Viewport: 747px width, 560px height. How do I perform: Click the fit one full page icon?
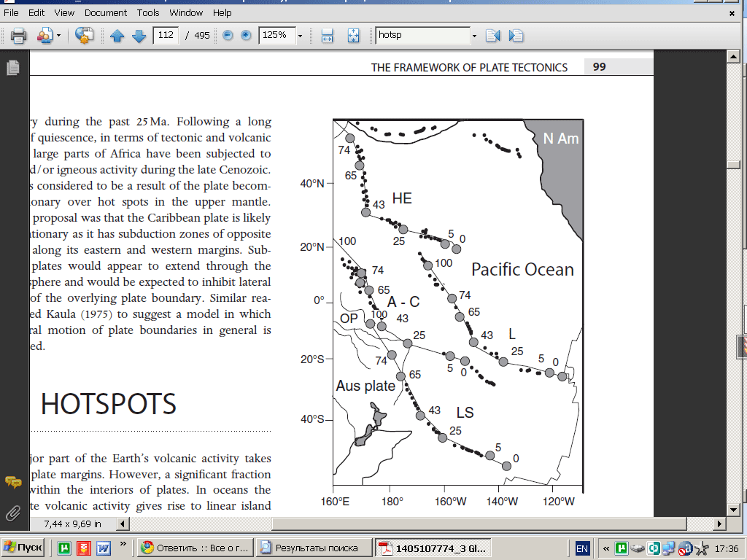[354, 36]
